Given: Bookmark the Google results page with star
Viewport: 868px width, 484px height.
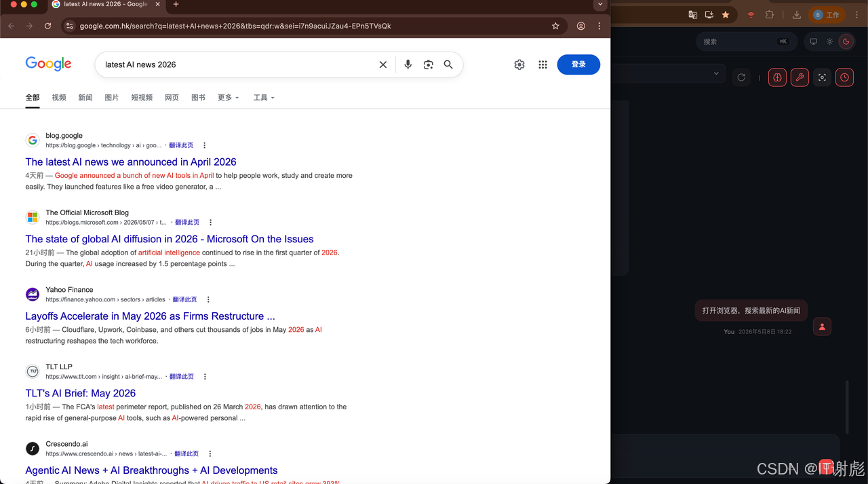Looking at the screenshot, I should 555,26.
